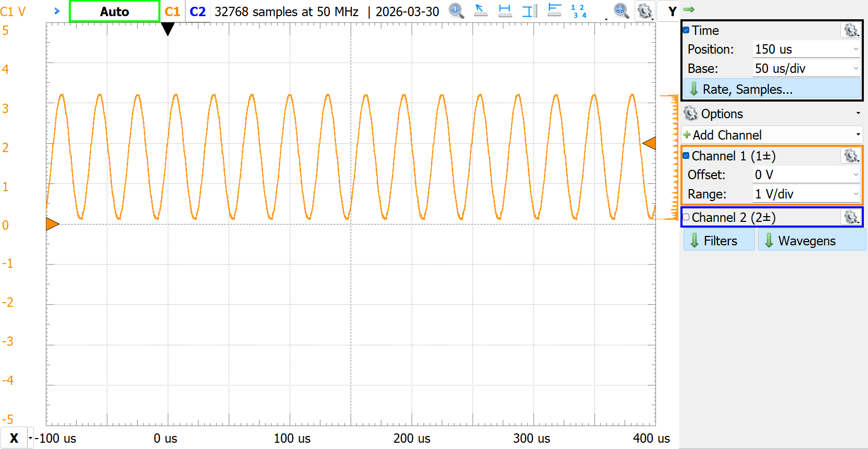Click the zoom 1:1 magnifier icon

click(456, 11)
